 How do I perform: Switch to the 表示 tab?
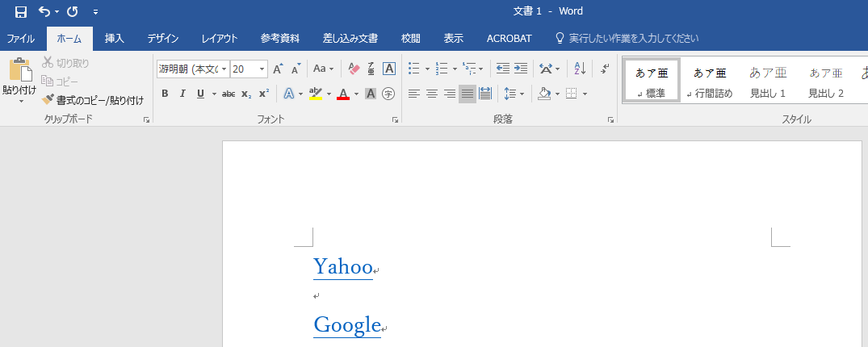click(x=453, y=38)
